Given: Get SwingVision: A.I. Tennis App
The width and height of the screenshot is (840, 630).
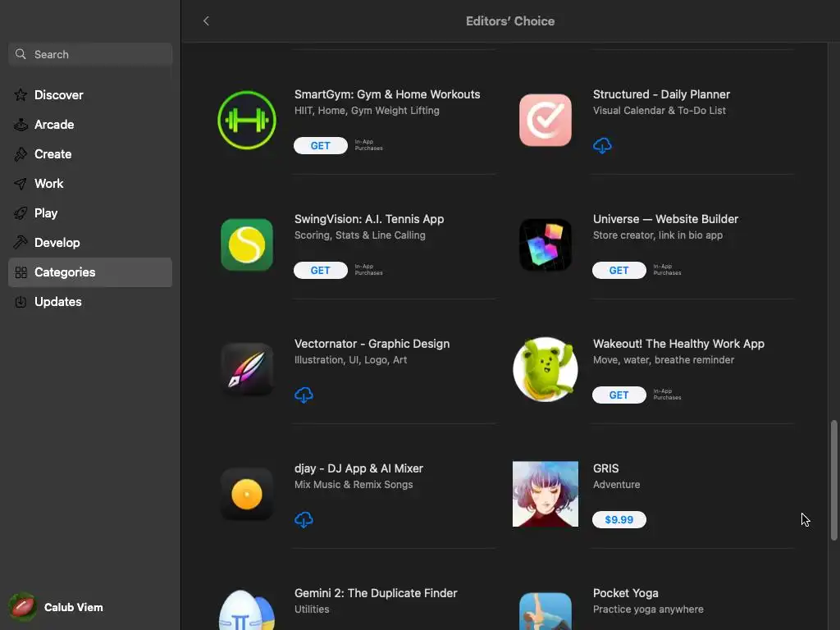Looking at the screenshot, I should (321, 271).
